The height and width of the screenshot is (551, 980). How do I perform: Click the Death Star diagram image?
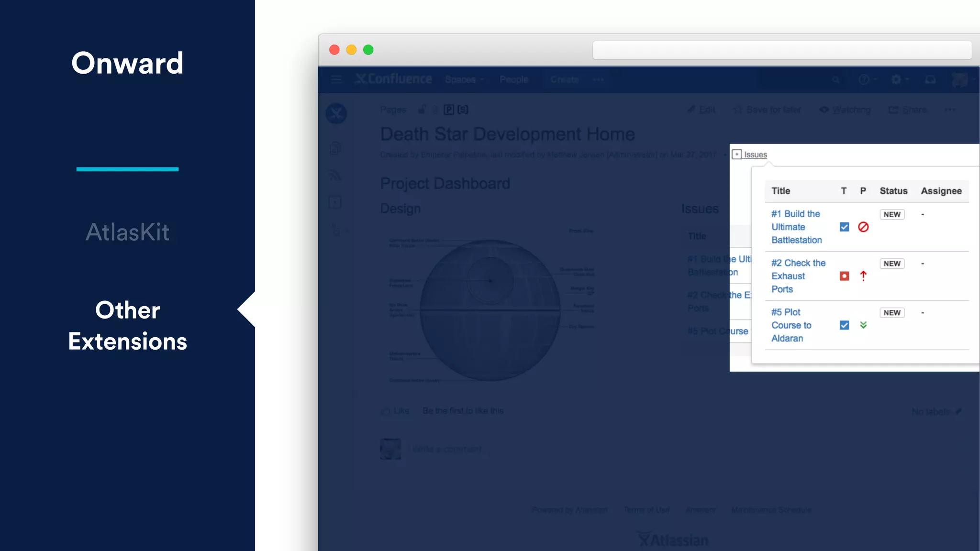point(491,306)
